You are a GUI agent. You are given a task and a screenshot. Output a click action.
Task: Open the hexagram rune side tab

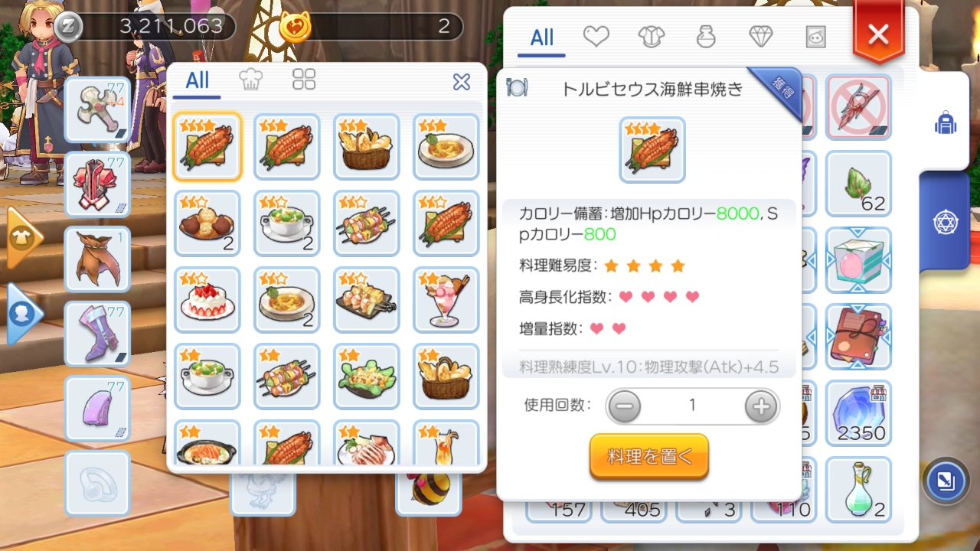pos(946,222)
